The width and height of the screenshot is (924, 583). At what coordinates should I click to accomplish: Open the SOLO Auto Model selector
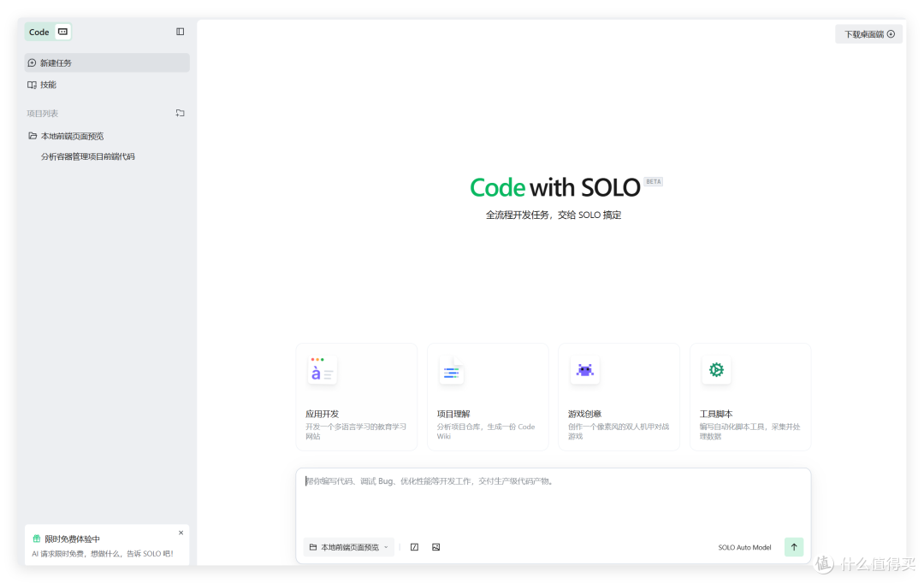coord(744,548)
